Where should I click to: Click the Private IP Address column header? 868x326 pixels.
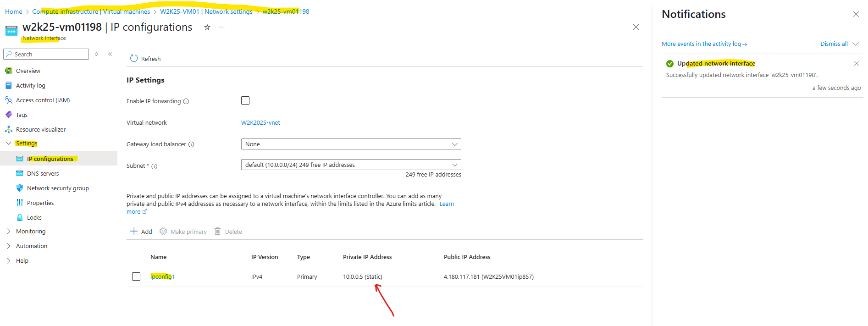[x=367, y=257]
